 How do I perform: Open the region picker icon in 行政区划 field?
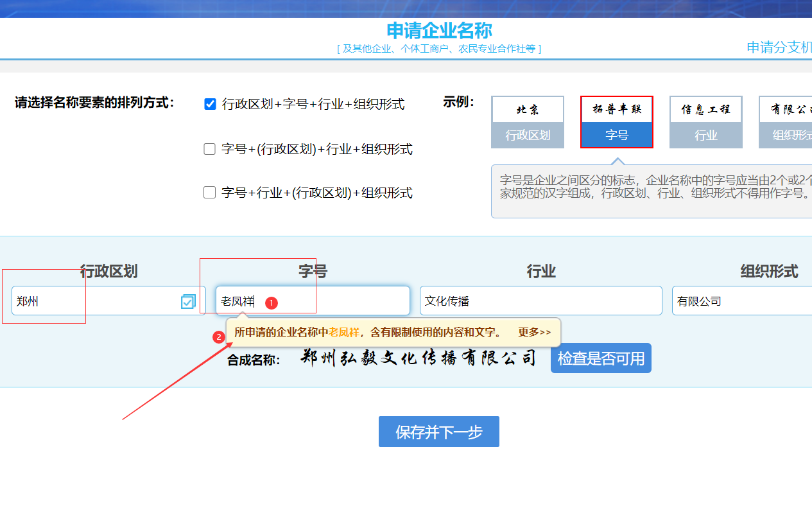pyautogui.click(x=188, y=300)
